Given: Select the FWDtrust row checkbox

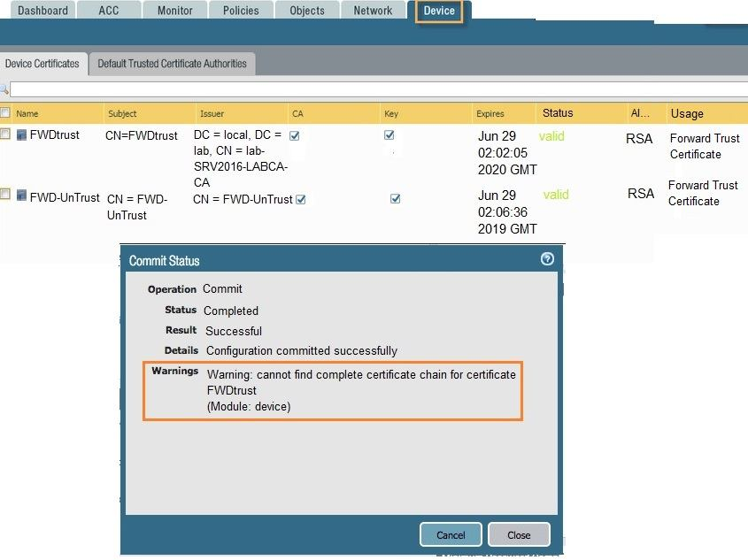Looking at the screenshot, I should [5, 134].
